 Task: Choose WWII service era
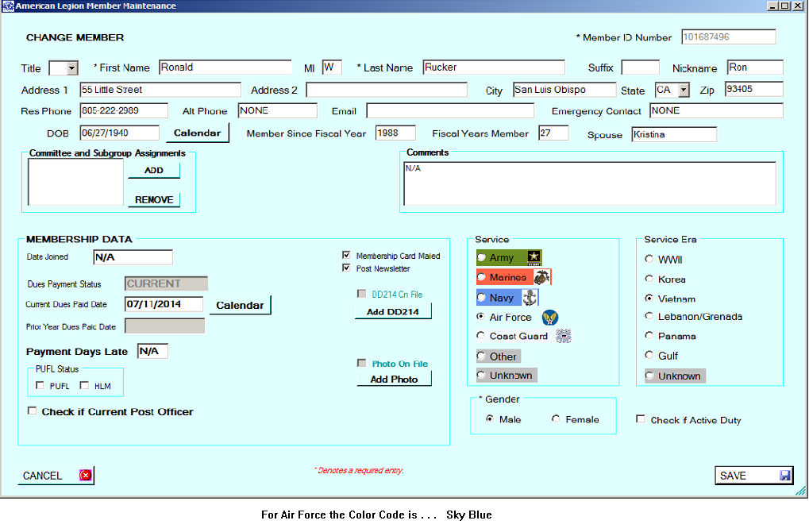point(649,259)
